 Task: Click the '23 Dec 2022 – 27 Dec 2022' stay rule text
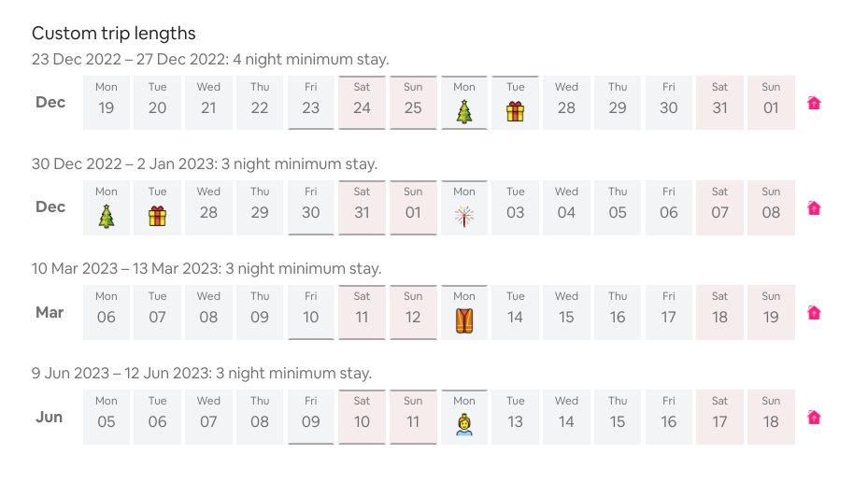pos(128,59)
